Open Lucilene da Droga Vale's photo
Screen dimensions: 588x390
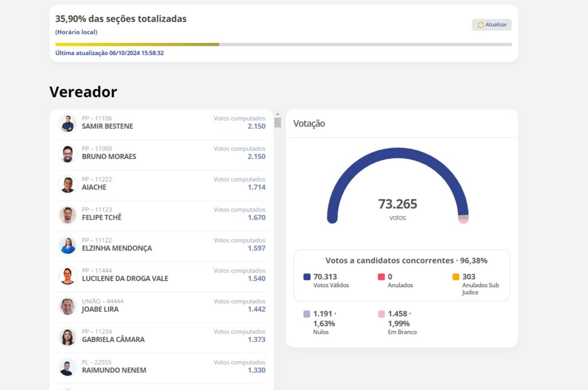pos(68,276)
